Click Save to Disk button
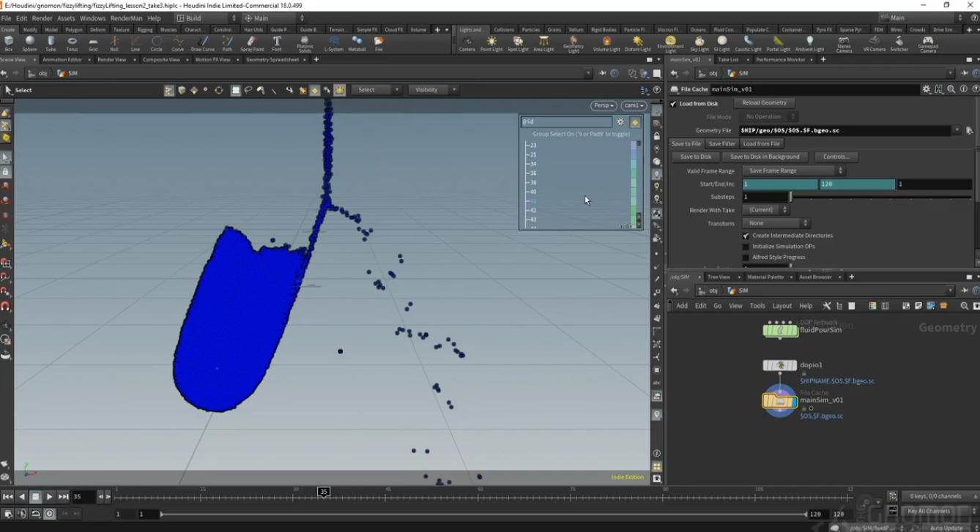 (696, 157)
